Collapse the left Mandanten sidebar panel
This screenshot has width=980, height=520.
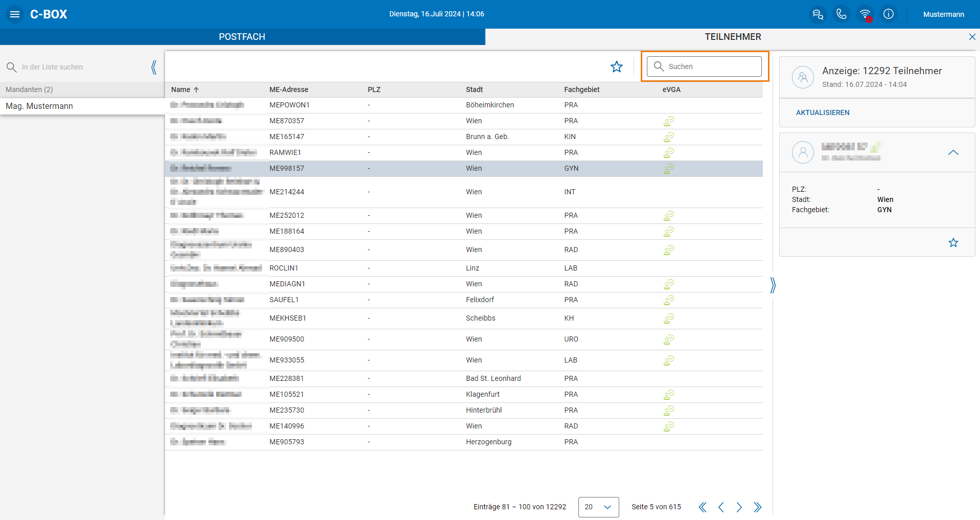[154, 67]
